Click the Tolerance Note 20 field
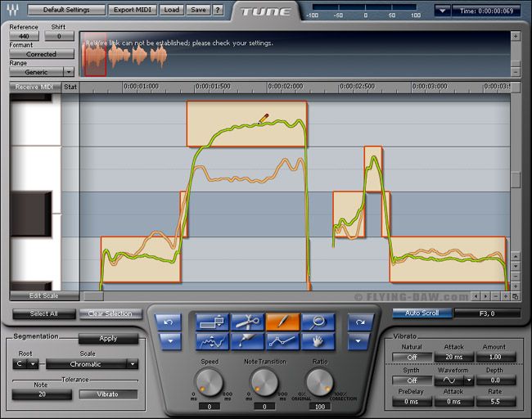This screenshot has height=419, width=532. (42, 394)
